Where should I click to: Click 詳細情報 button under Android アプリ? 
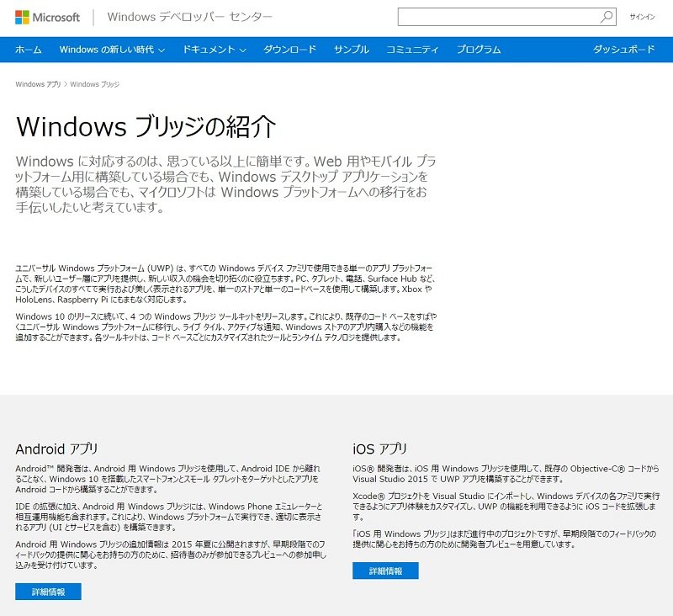[48, 592]
